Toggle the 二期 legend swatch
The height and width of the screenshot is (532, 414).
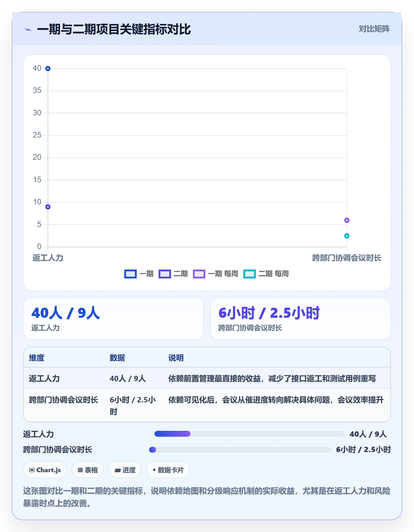[165, 274]
